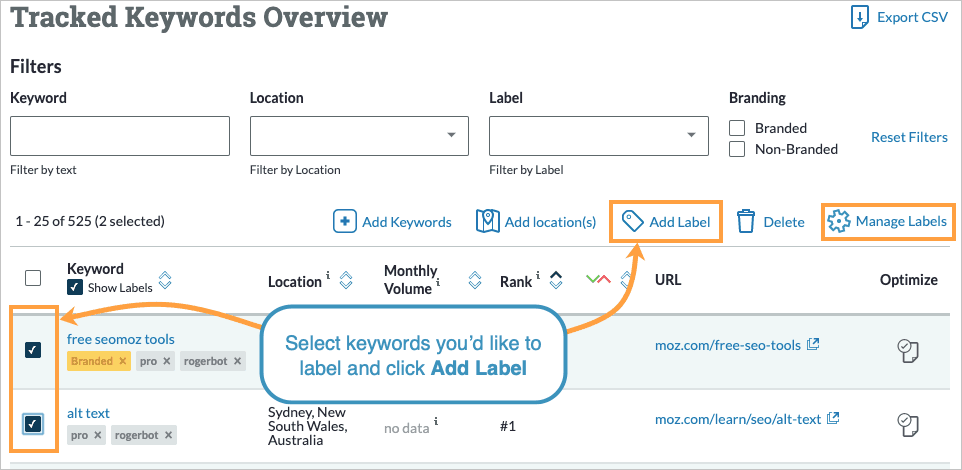Enable the Non-Branded filter checkbox
The height and width of the screenshot is (470, 962).
click(737, 149)
